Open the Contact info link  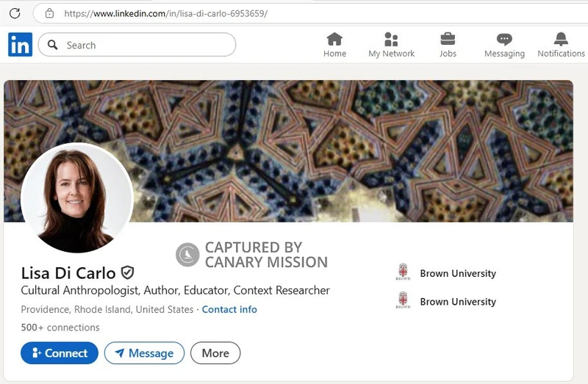click(x=229, y=309)
